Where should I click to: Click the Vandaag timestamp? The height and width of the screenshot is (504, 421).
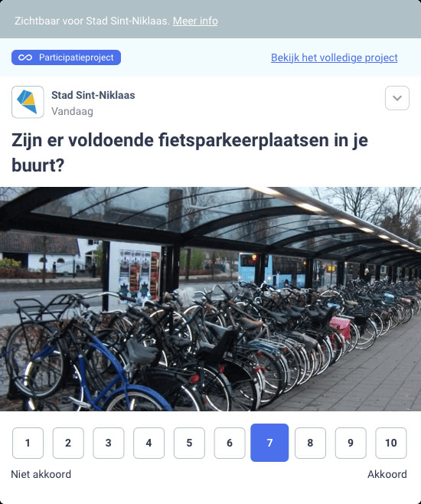click(x=72, y=111)
